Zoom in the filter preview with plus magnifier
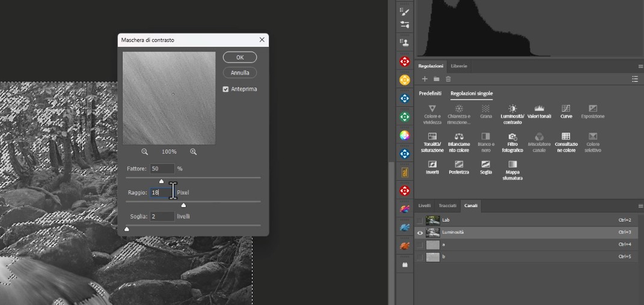 pos(193,152)
